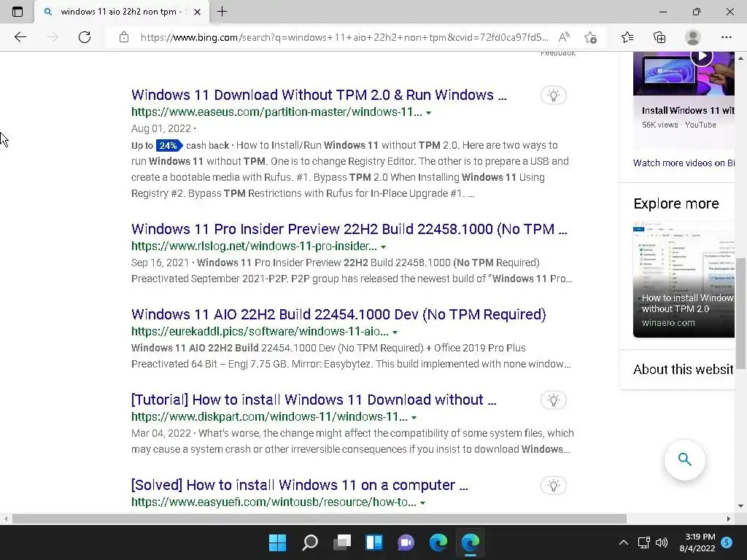Click the Read aloud icon in the address bar
This screenshot has width=747, height=560.
pyautogui.click(x=564, y=37)
